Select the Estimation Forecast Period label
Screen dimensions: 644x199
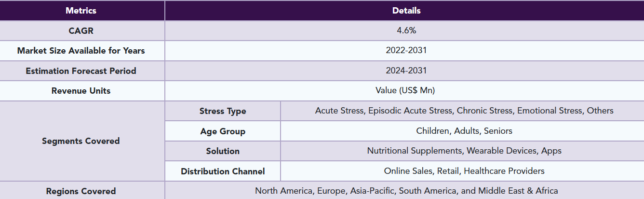(81, 71)
